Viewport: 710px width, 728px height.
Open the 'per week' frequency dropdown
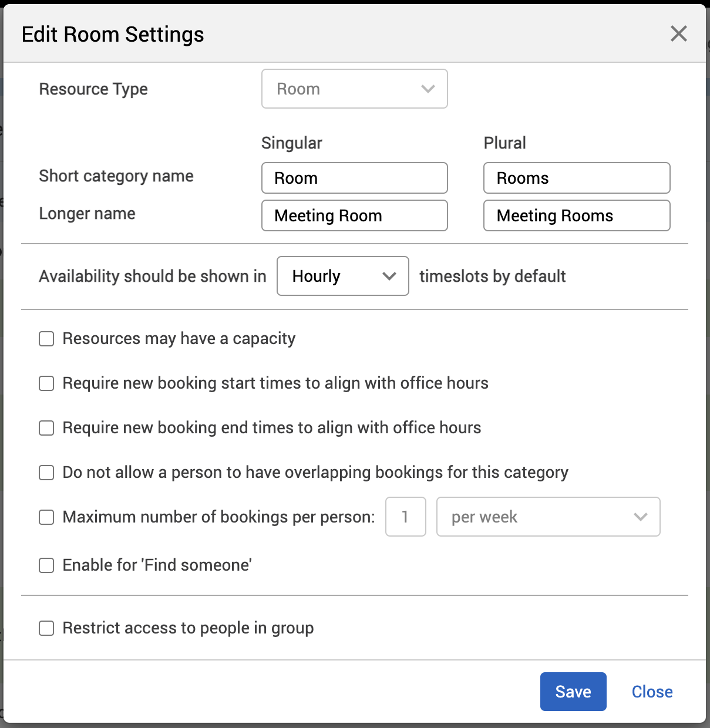(547, 517)
